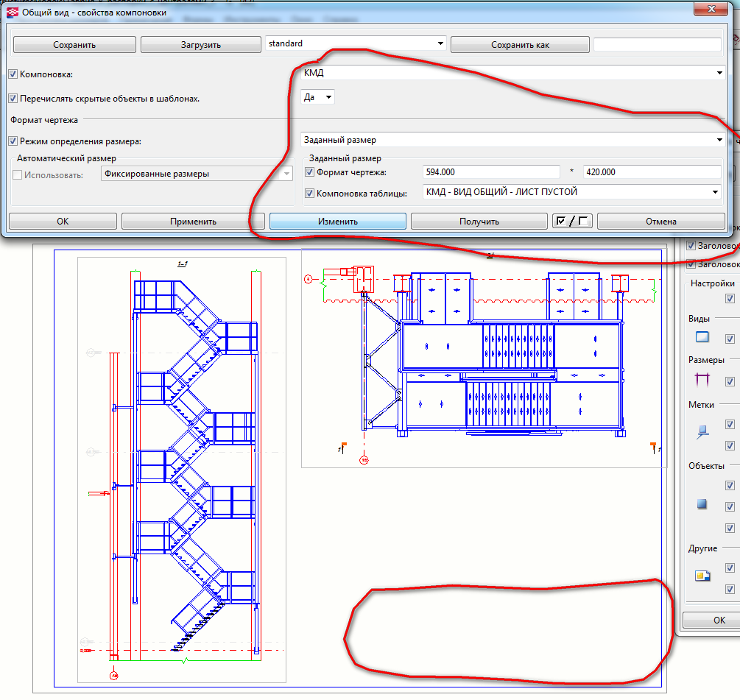
Task: Click the Другие icon in side panel
Action: pyautogui.click(x=702, y=576)
